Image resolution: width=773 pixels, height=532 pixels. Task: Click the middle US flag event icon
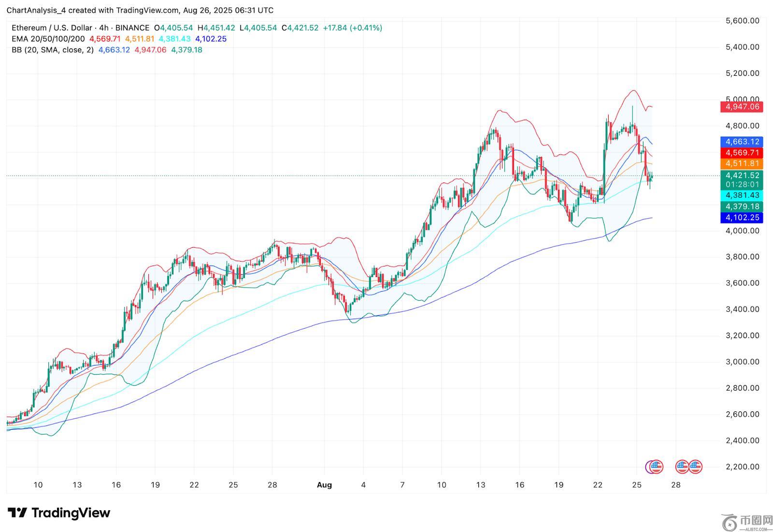point(682,466)
